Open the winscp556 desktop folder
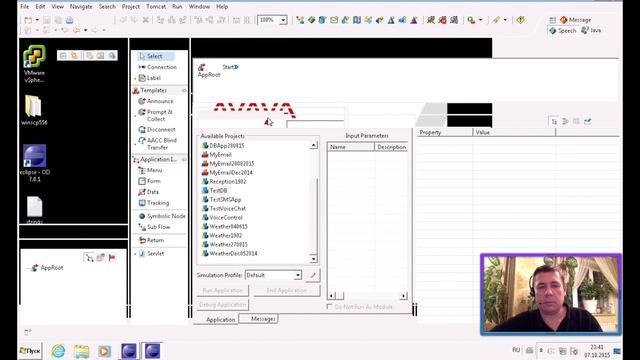 [x=34, y=110]
